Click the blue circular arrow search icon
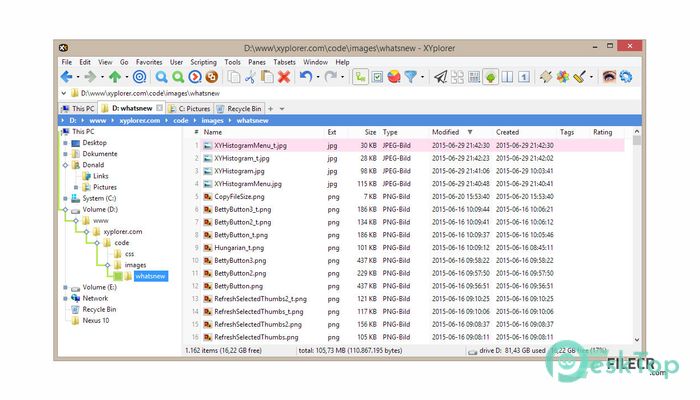 pos(195,77)
